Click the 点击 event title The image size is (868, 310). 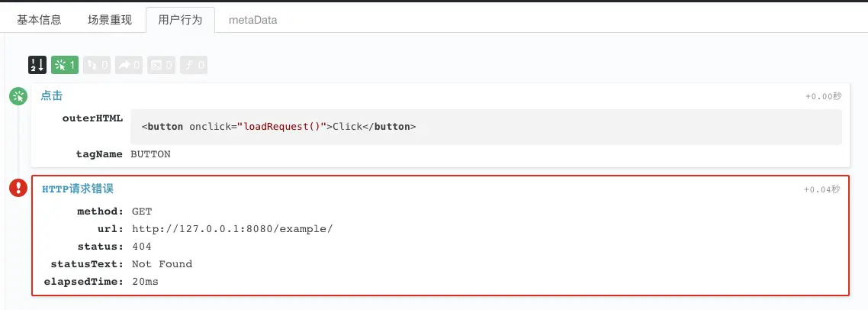click(x=51, y=96)
